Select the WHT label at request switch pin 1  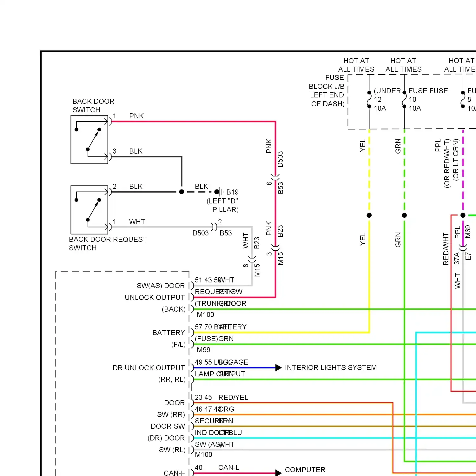tap(137, 221)
